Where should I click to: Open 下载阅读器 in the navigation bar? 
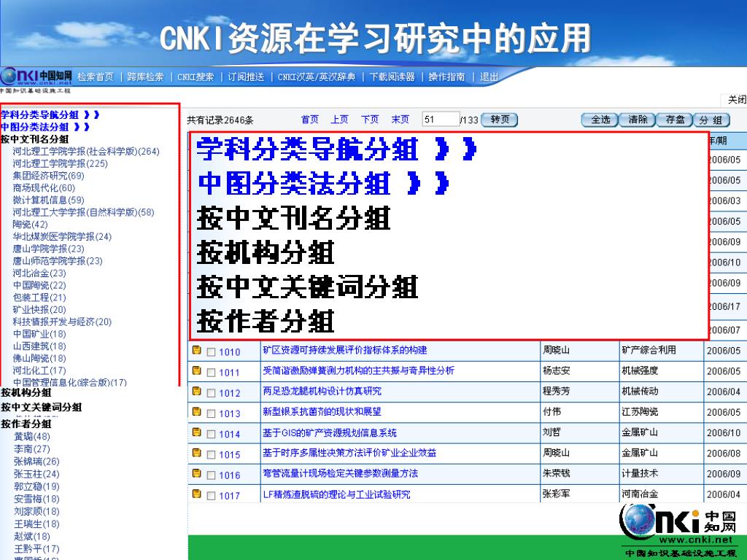pyautogui.click(x=392, y=77)
